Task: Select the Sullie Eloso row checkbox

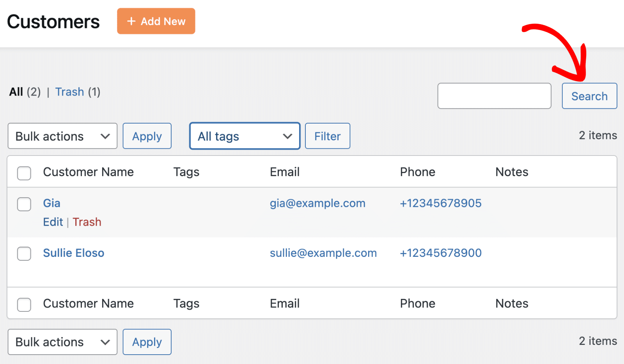Action: [x=24, y=253]
